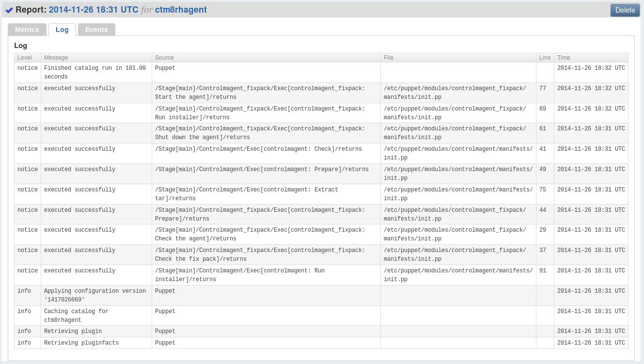This screenshot has width=644, height=364.
Task: Open the ctm8rhagent node link
Action: click(181, 9)
